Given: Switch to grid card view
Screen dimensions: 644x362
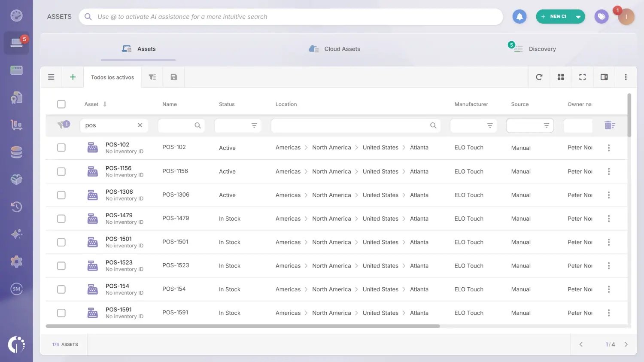Looking at the screenshot, I should click(x=561, y=77).
